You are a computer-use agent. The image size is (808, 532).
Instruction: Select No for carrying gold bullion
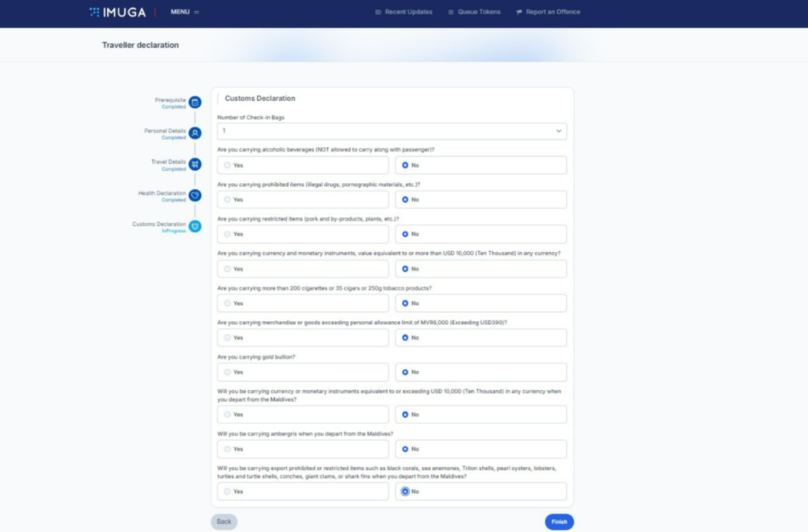(x=405, y=372)
